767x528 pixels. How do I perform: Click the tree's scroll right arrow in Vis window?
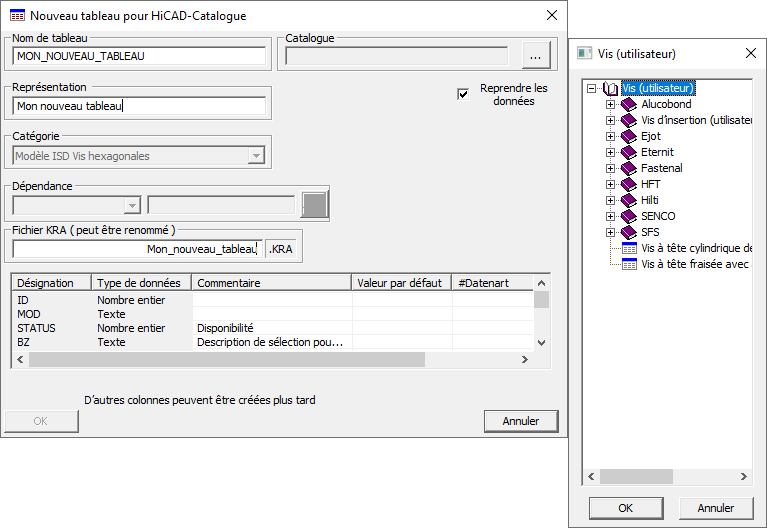tap(744, 477)
